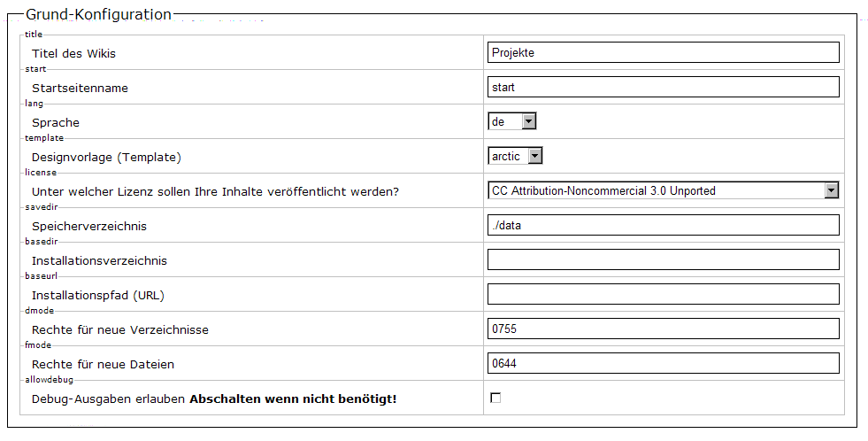Click the Titel des Wikis input field
This screenshot has width=868, height=441.
[663, 52]
